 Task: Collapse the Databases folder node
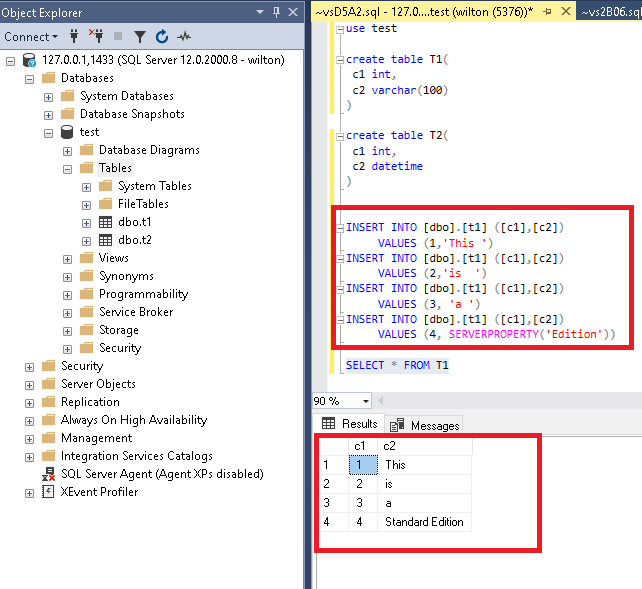[x=29, y=79]
